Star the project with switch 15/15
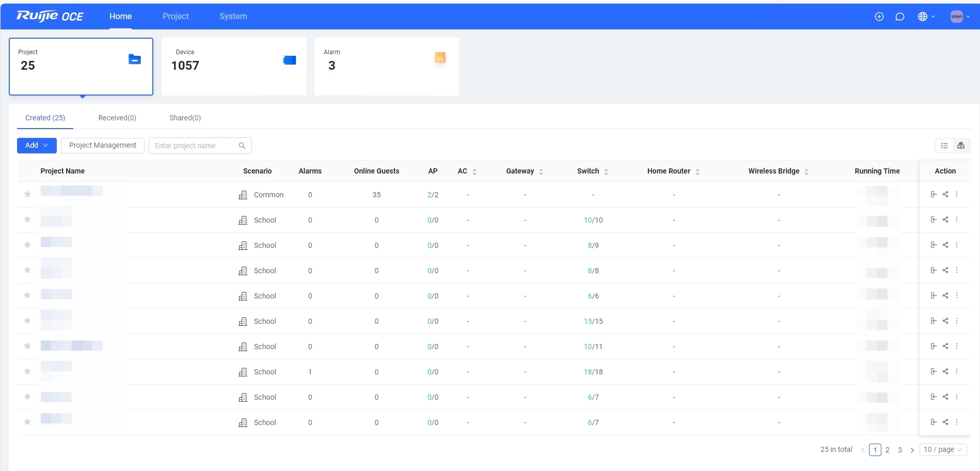This screenshot has width=980, height=471. pyautogui.click(x=27, y=321)
